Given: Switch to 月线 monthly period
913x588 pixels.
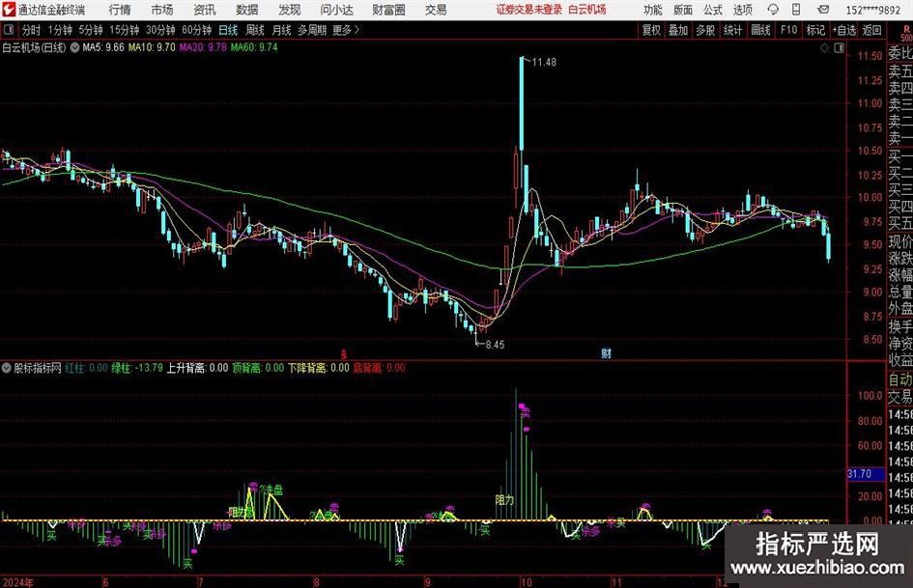Looking at the screenshot, I should pos(282,30).
